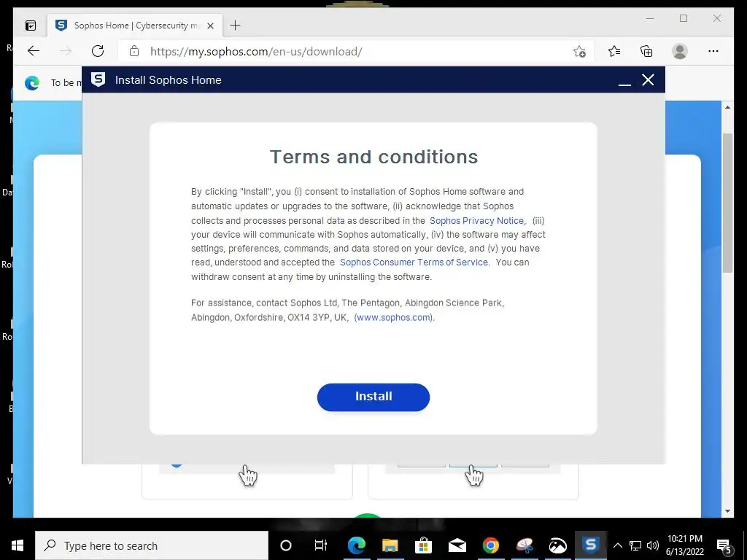Maximize the Edge browser window
The height and width of the screenshot is (560, 747).
[683, 18]
